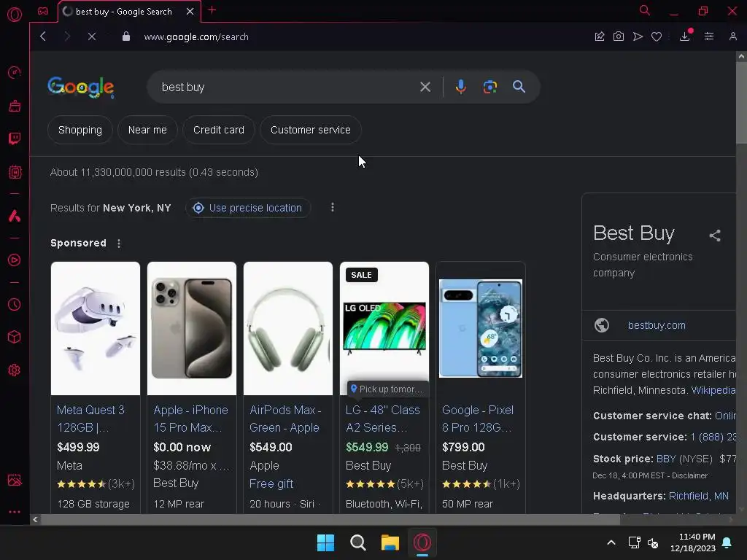The width and height of the screenshot is (747, 560).
Task: Open sidebar three-dots more options
Action: coord(15,512)
